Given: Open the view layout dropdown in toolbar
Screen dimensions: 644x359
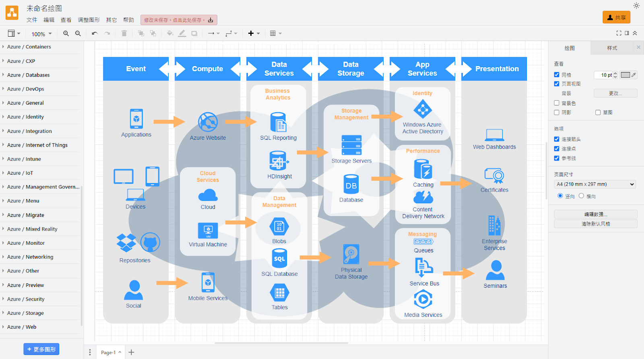Looking at the screenshot, I should click(x=14, y=33).
